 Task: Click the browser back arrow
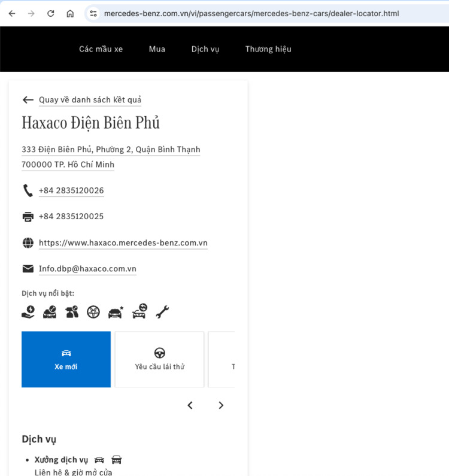tap(12, 13)
